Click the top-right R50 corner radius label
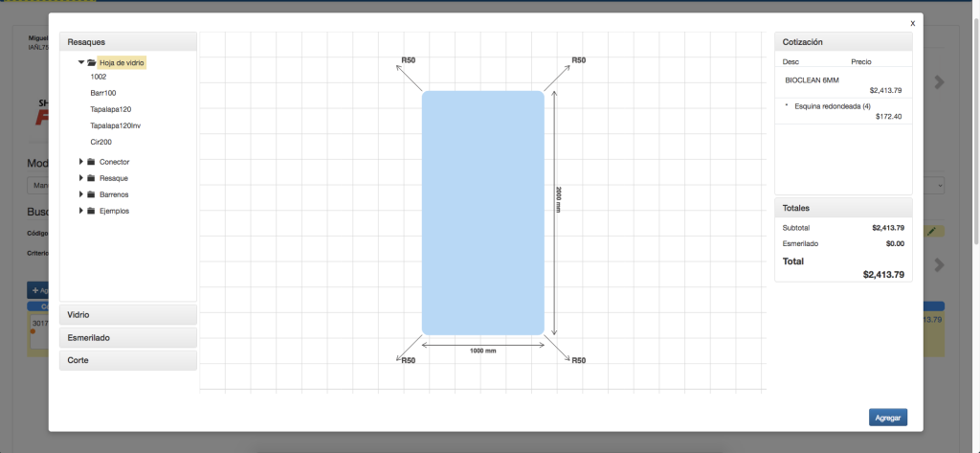This screenshot has height=453, width=980. coord(578,60)
